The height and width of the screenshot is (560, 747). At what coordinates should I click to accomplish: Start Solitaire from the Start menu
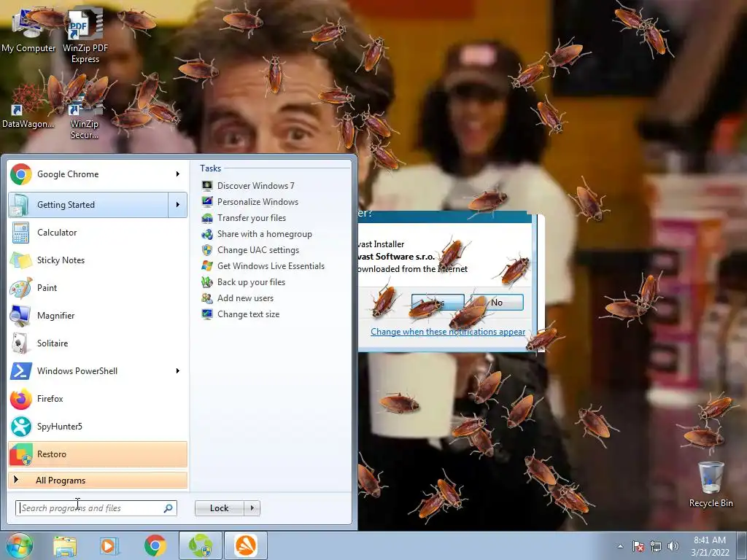98,343
